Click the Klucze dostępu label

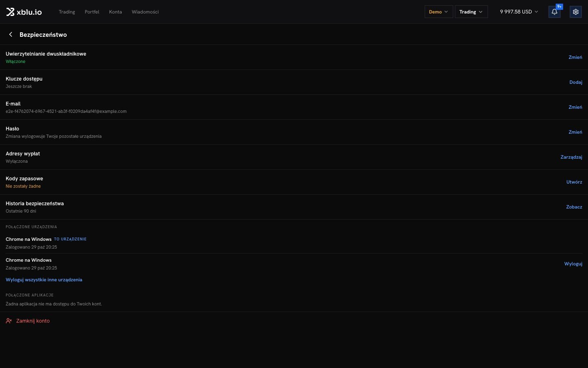24,79
